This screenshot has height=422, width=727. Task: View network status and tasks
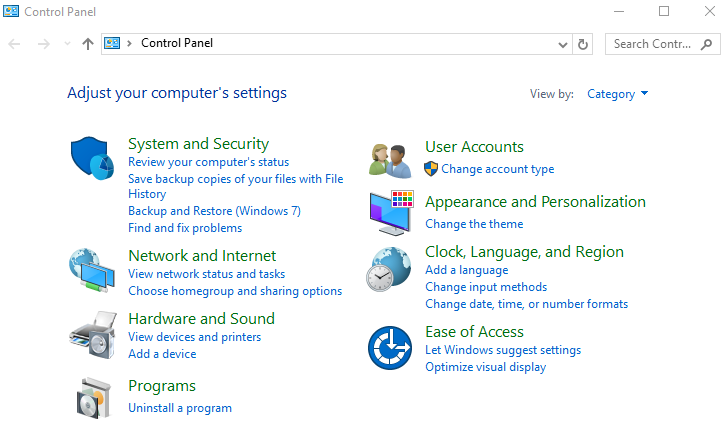point(206,274)
